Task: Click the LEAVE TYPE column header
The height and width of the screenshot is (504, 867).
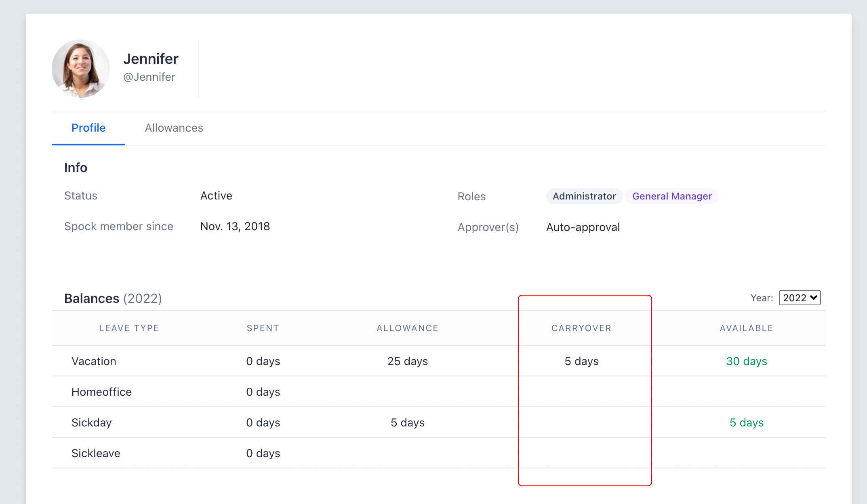Action: 129,328
